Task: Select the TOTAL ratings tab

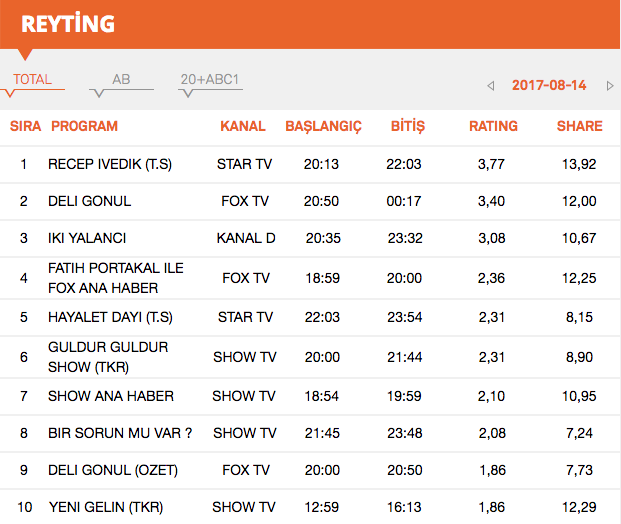Action: pyautogui.click(x=32, y=80)
